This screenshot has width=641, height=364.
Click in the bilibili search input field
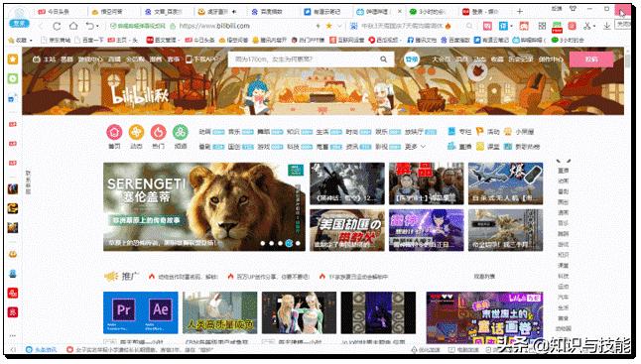pos(305,60)
